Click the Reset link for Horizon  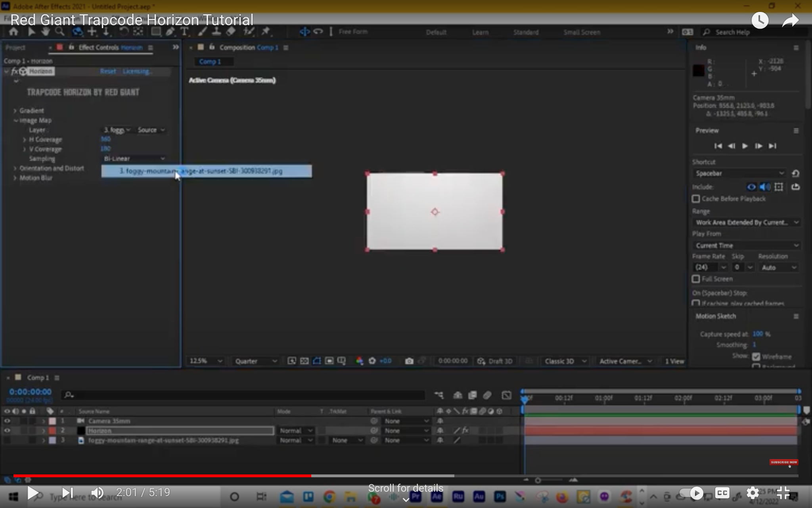(x=108, y=71)
